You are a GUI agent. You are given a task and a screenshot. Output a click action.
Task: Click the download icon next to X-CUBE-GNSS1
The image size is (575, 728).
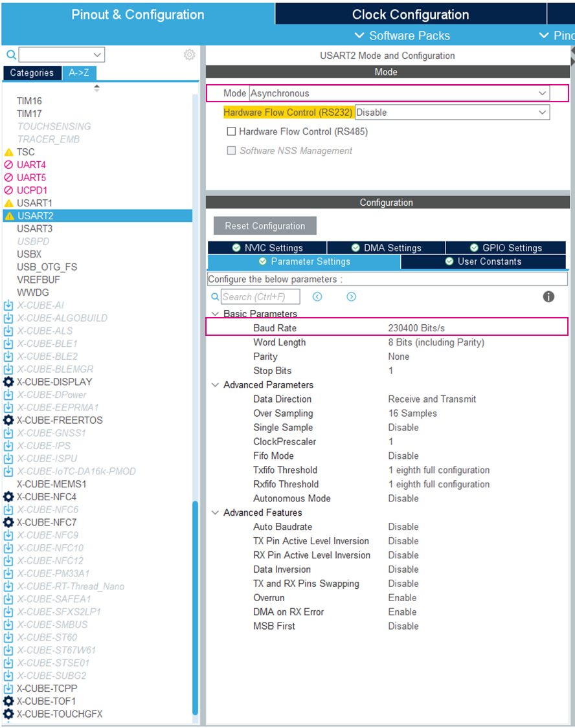[x=8, y=433]
